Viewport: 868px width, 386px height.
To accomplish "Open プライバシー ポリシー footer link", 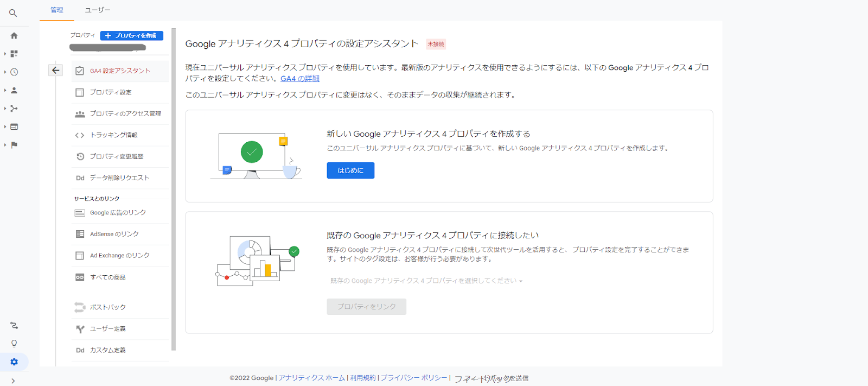I will pyautogui.click(x=414, y=378).
